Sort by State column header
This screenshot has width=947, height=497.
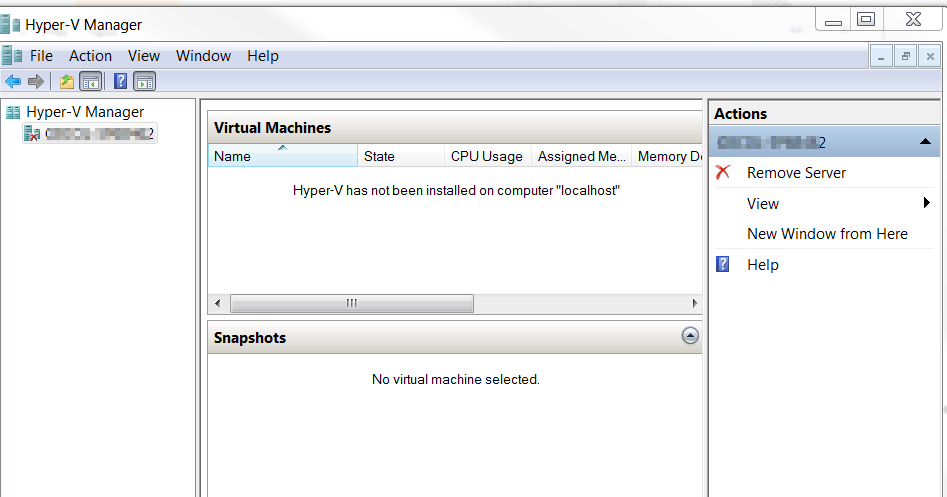[x=401, y=156]
